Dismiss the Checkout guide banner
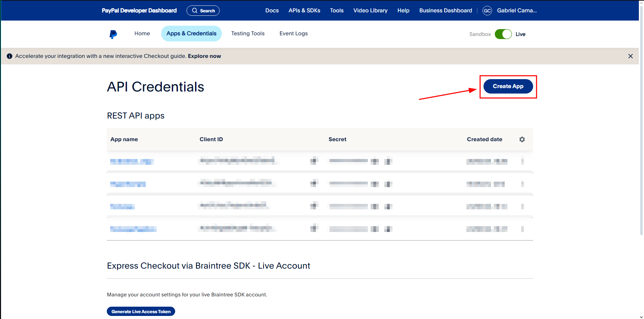The width and height of the screenshot is (644, 319). pyautogui.click(x=630, y=56)
